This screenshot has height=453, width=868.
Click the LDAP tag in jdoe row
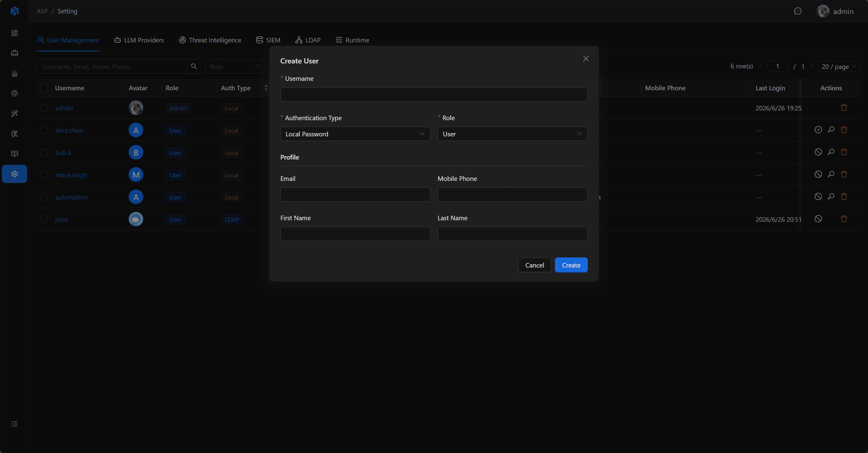(232, 219)
